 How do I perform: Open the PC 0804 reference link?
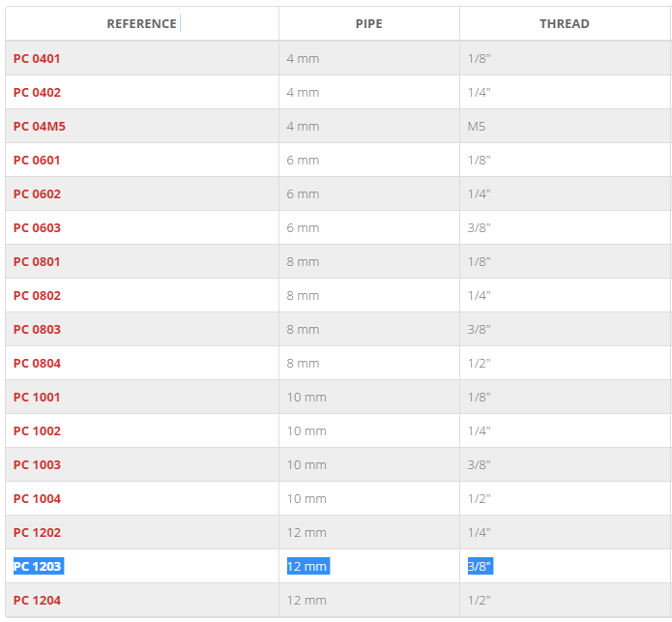[38, 363]
